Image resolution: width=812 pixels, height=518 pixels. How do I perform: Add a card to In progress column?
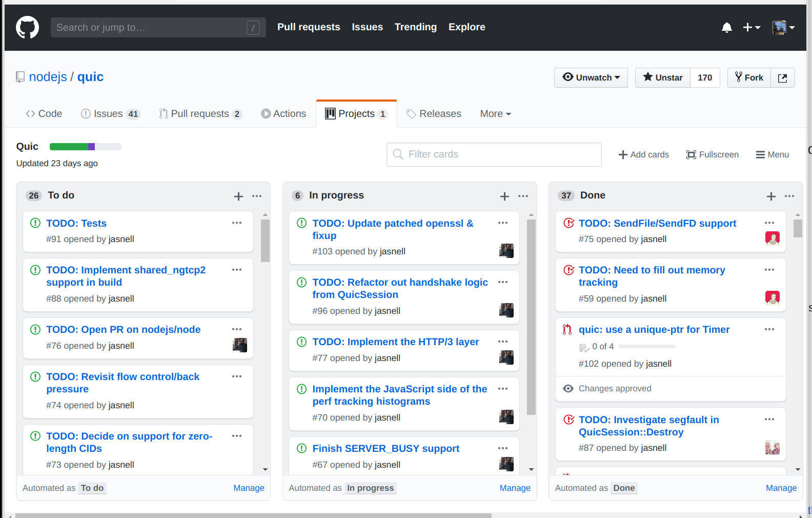[504, 196]
